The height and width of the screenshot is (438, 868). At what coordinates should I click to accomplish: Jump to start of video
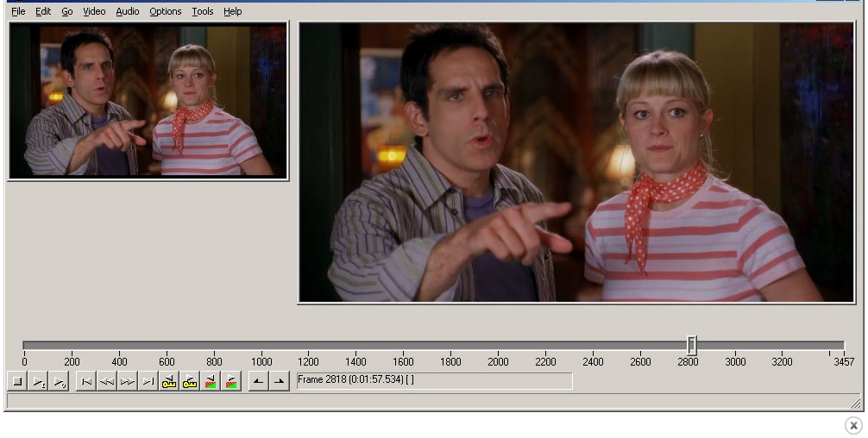click(85, 381)
